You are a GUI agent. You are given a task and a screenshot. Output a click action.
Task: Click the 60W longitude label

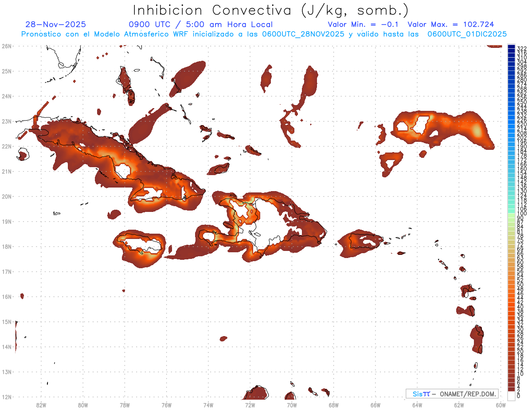[501, 404]
